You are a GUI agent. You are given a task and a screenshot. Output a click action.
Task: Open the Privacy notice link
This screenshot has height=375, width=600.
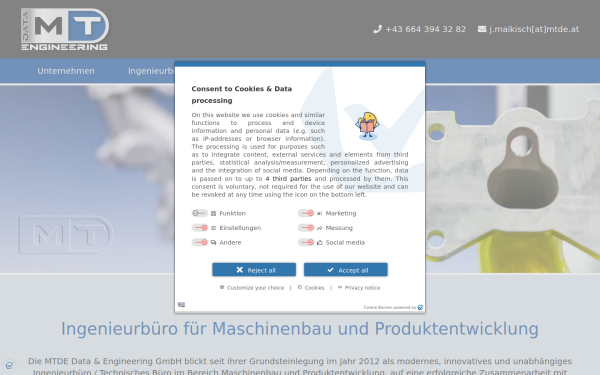pyautogui.click(x=359, y=288)
